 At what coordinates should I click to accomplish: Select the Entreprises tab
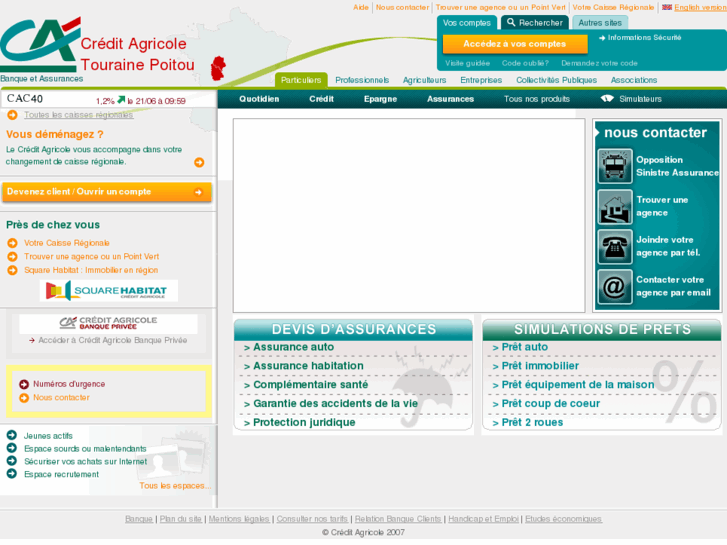coord(481,80)
